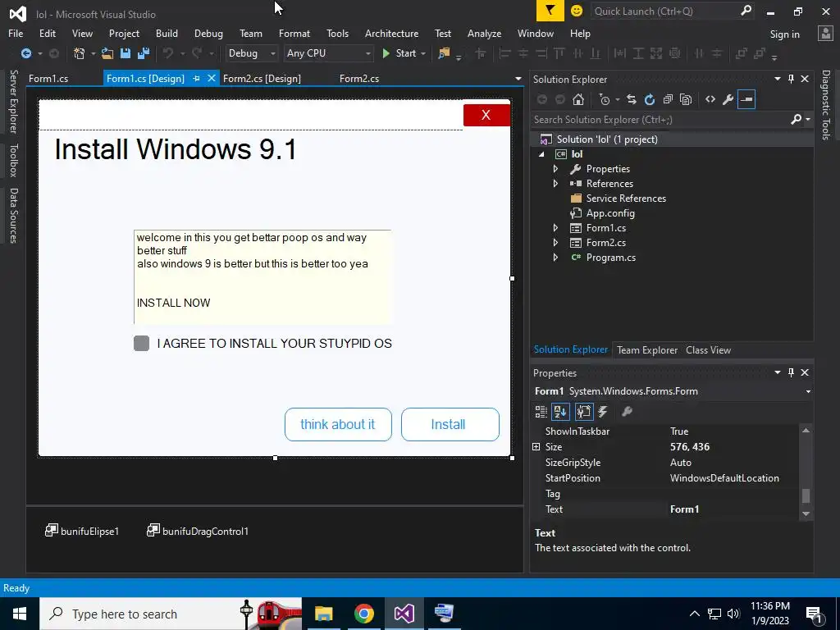Open the Form1 object selector dropdown in Properties
The image size is (840, 630).
click(x=808, y=391)
